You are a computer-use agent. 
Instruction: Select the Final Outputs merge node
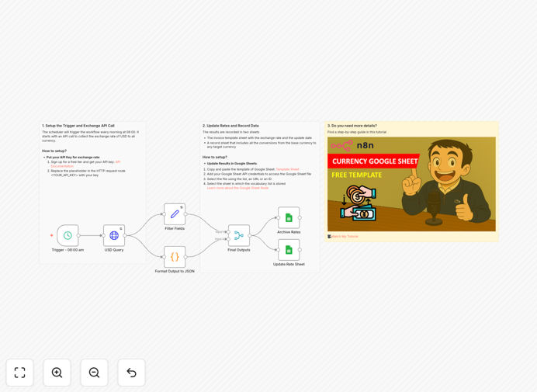click(239, 235)
